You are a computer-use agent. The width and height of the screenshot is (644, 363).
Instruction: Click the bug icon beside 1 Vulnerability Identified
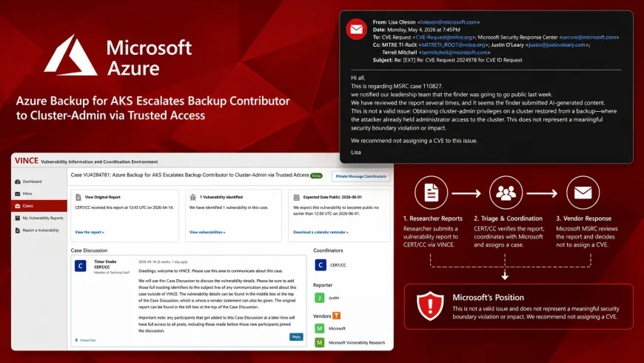(x=193, y=197)
